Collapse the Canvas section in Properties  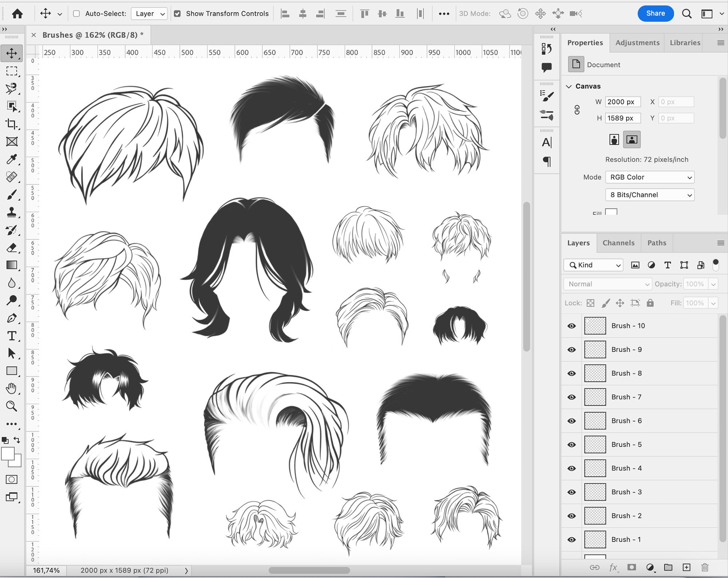tap(569, 86)
